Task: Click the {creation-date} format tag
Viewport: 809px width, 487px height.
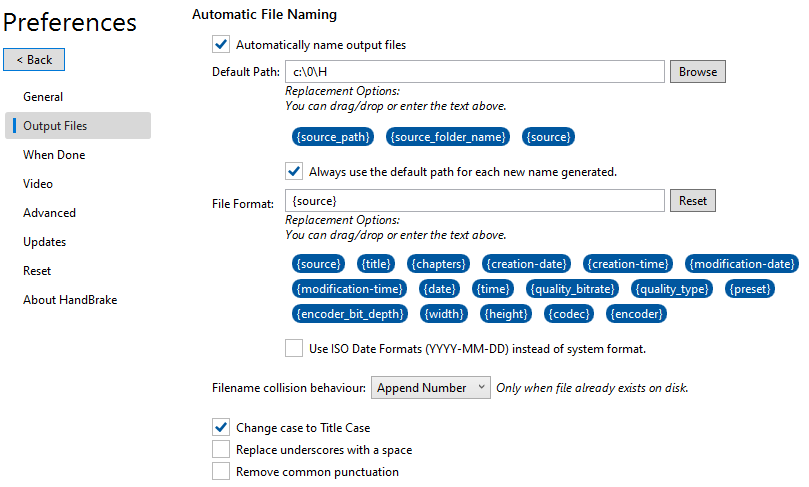Action: (527, 263)
